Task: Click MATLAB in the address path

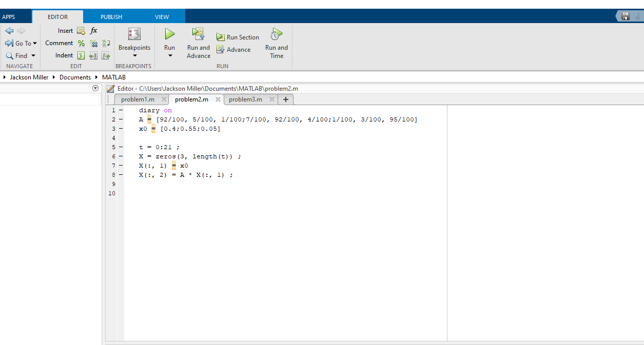Action: (x=114, y=77)
